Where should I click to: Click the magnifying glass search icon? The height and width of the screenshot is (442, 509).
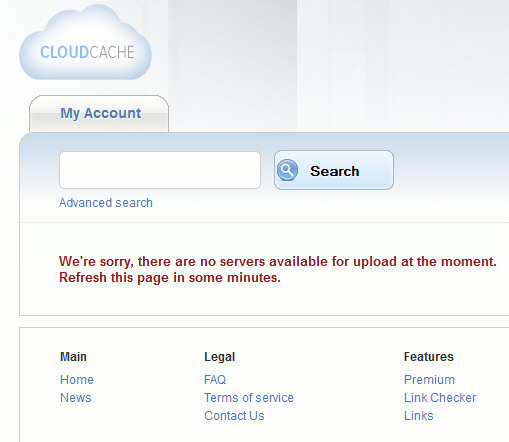tap(287, 170)
